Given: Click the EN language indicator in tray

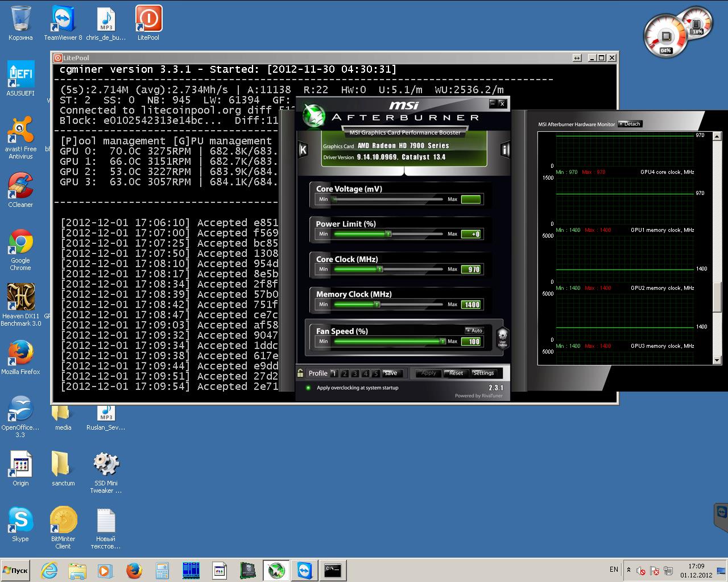Looking at the screenshot, I should [x=614, y=569].
